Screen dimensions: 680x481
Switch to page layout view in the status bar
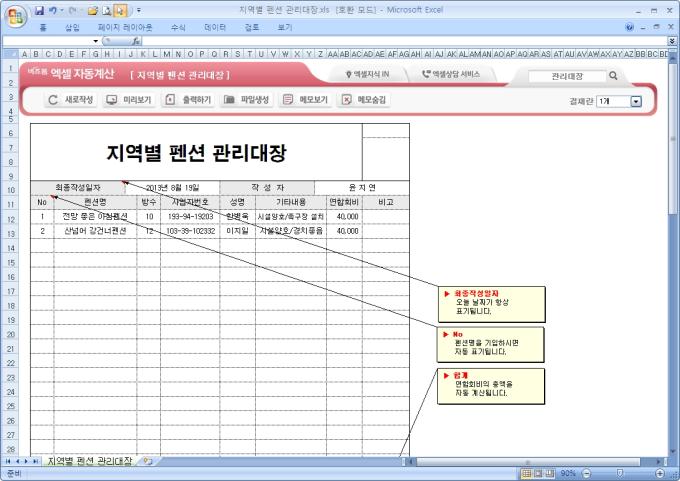click(538, 472)
